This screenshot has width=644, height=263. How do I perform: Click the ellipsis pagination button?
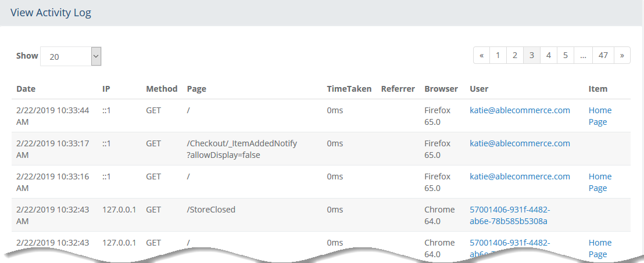tap(583, 55)
